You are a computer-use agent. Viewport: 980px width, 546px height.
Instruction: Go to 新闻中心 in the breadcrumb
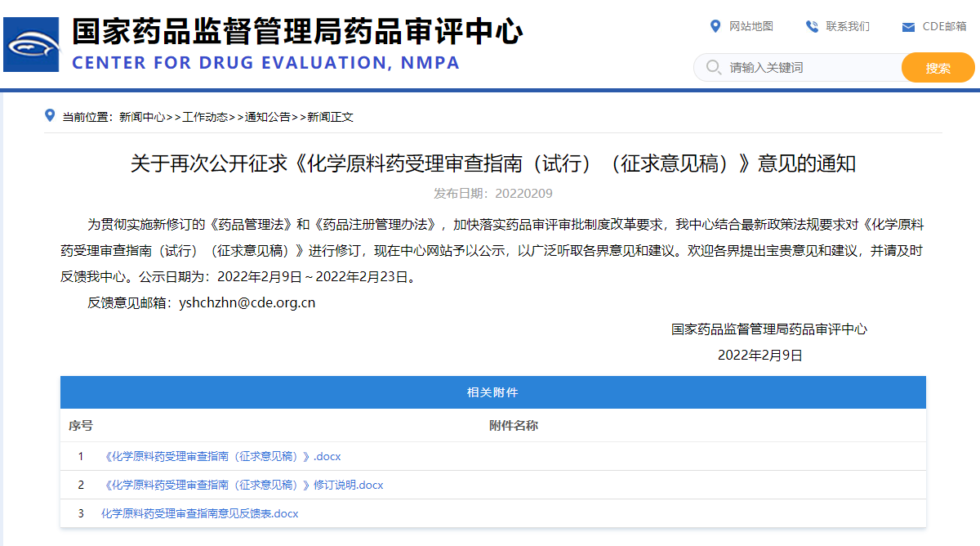[142, 117]
